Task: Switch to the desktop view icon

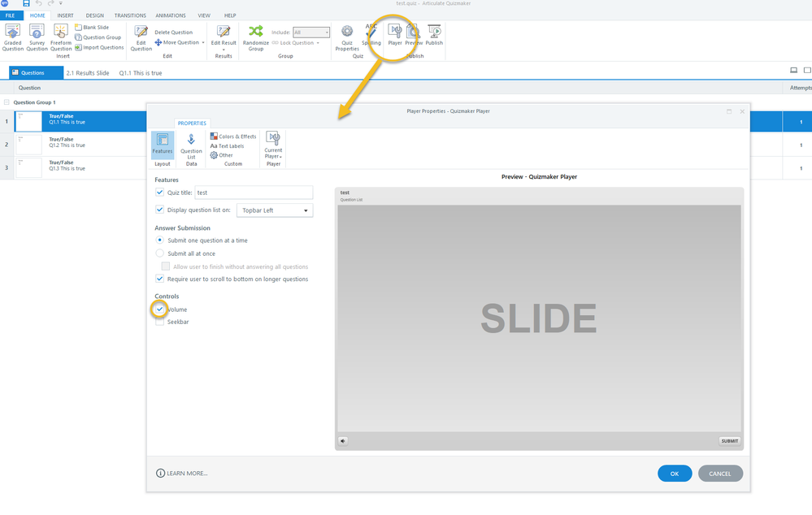Action: [x=793, y=70]
